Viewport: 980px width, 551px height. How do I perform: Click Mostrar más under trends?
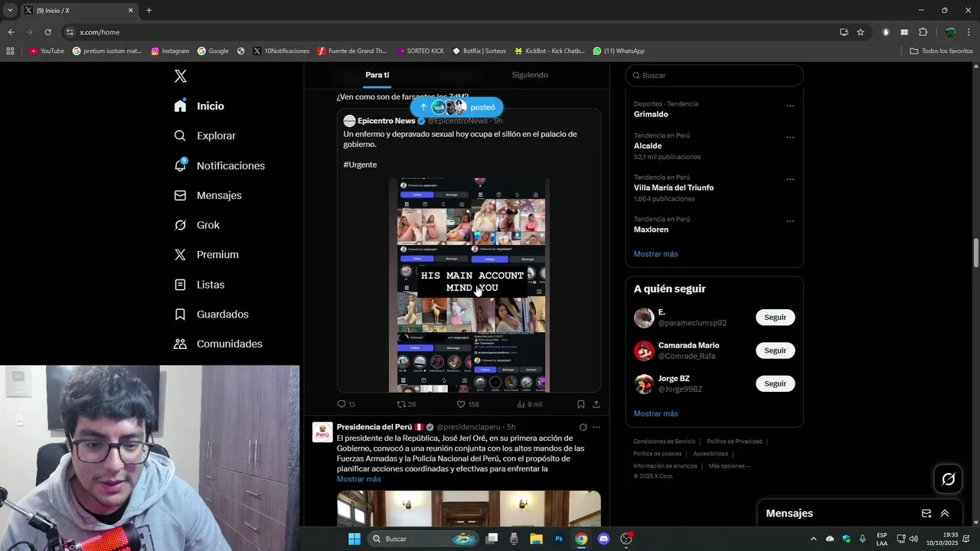tap(655, 254)
